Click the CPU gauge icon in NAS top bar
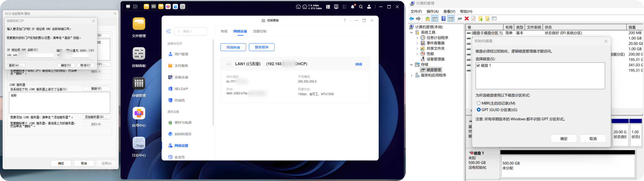The height and width of the screenshot is (181, 644). pyautogui.click(x=298, y=7)
